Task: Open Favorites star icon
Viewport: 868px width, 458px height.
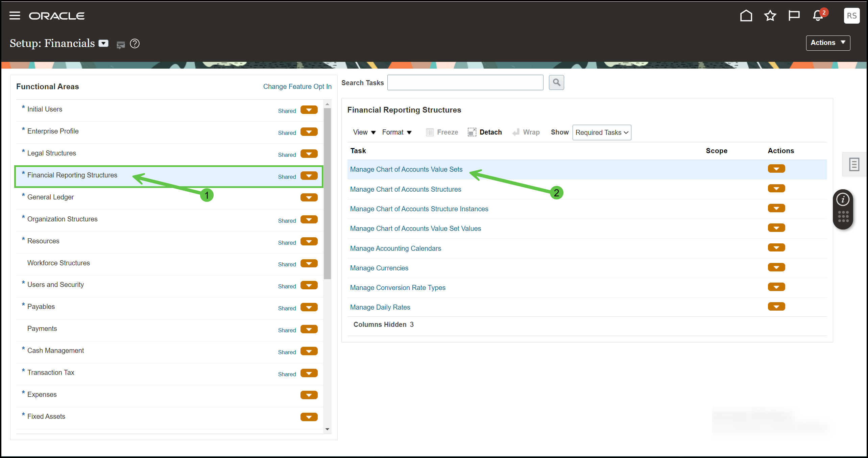Action: pyautogui.click(x=770, y=16)
